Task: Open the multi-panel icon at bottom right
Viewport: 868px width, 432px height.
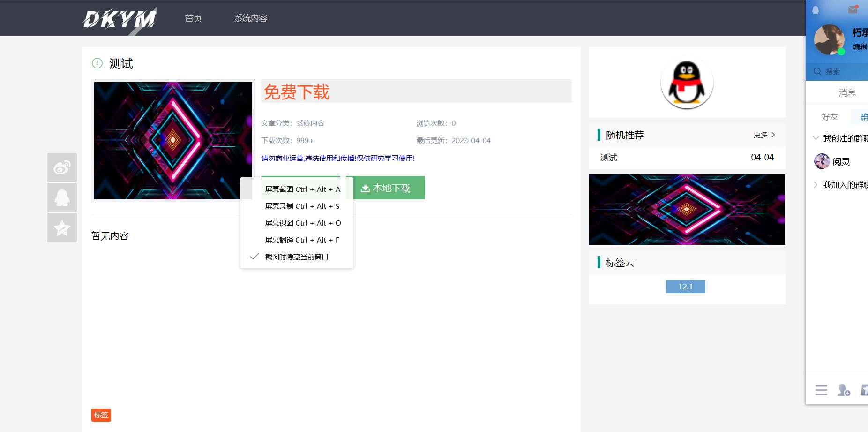Action: [865, 390]
